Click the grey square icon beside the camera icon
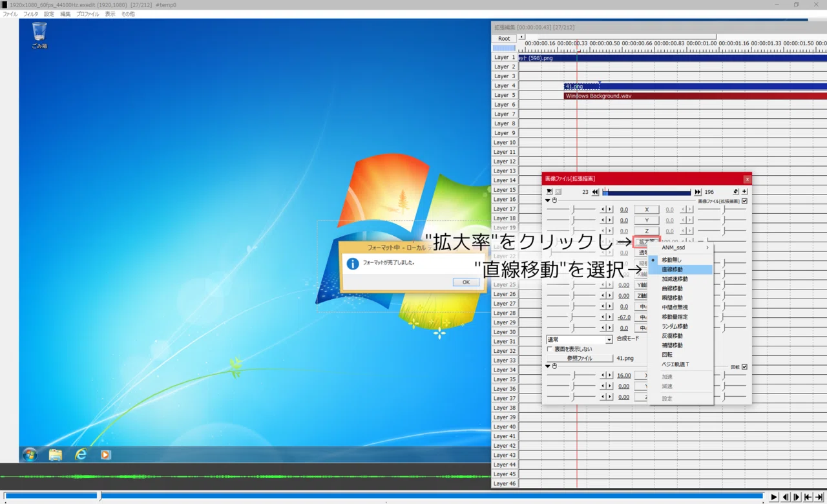Screen dimensions: 827x504 click(558, 192)
